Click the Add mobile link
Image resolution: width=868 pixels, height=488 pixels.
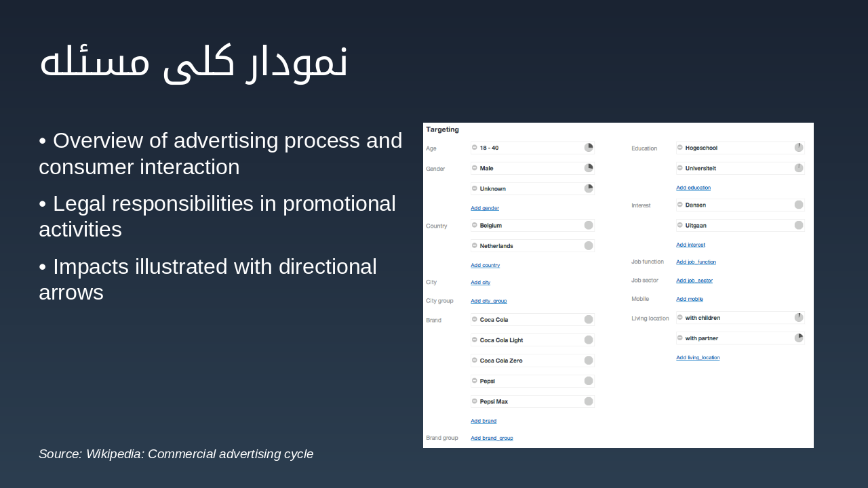point(689,299)
